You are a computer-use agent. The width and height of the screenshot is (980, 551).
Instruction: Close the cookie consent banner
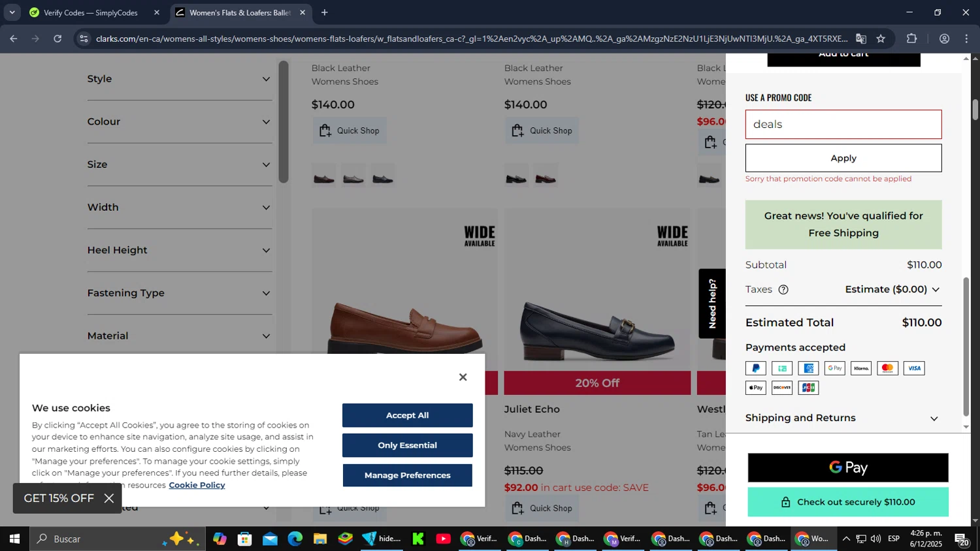463,377
